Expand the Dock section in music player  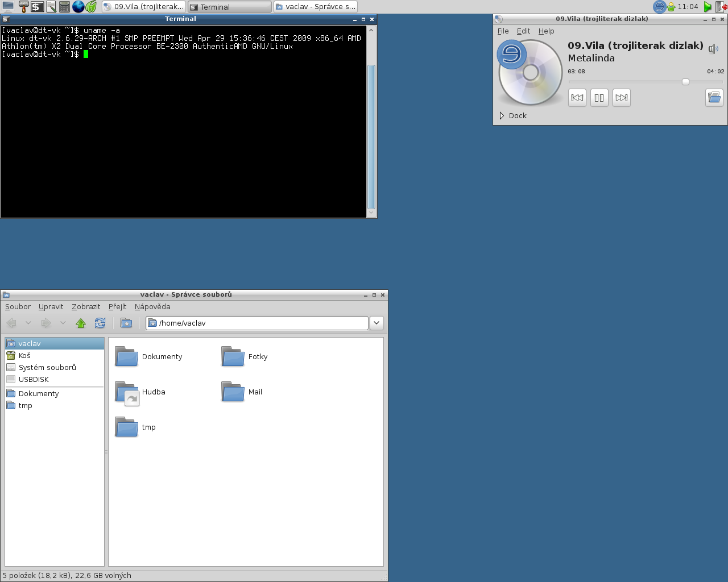[513, 115]
